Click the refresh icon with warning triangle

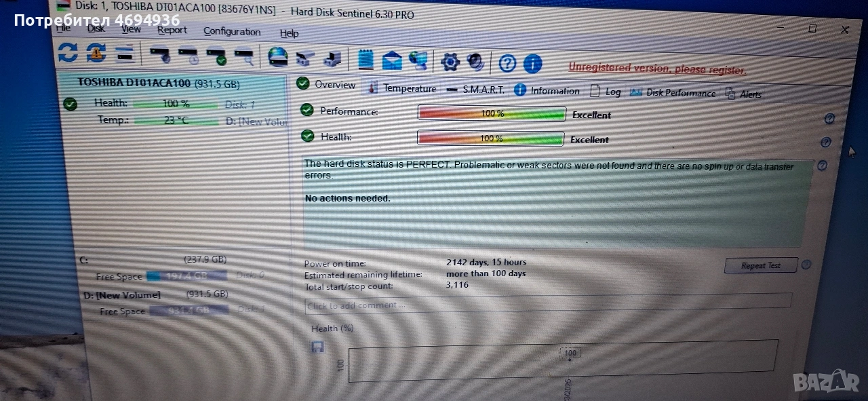pyautogui.click(x=96, y=53)
